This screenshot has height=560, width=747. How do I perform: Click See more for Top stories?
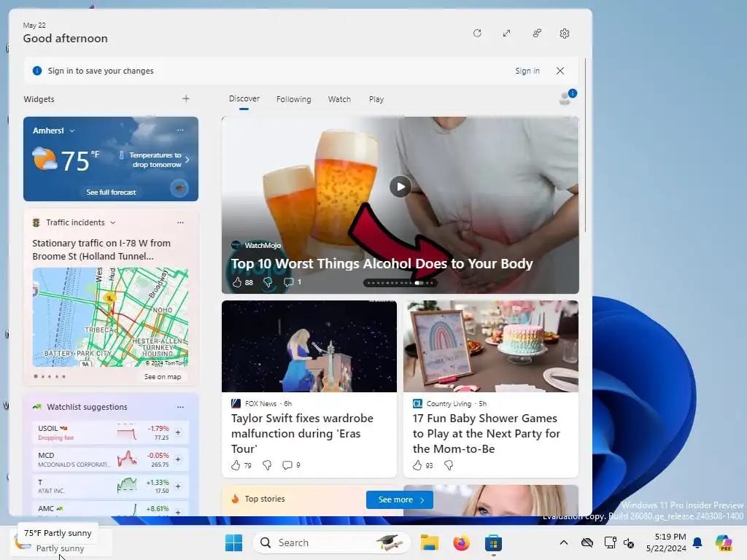400,499
